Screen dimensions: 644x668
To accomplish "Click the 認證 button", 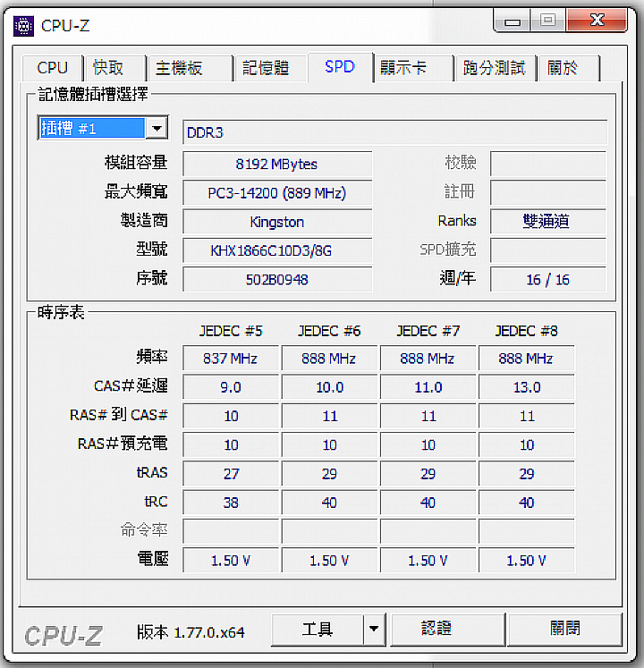I will point(447,630).
